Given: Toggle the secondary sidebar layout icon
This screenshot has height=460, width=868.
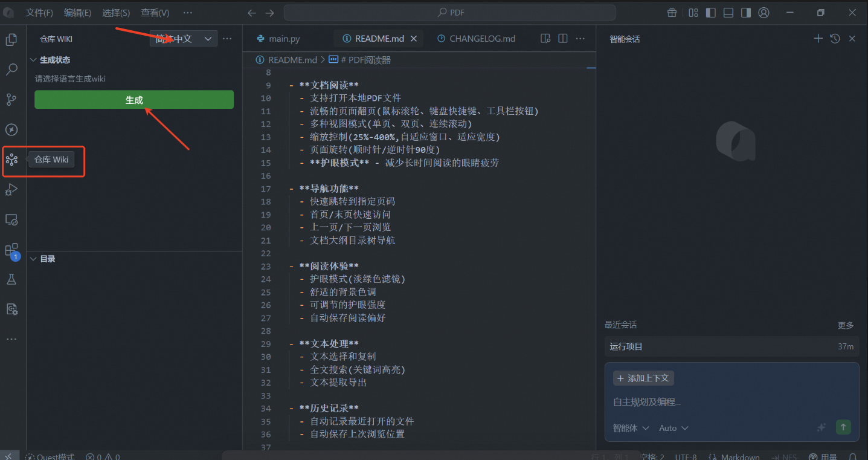Looking at the screenshot, I should click(746, 13).
